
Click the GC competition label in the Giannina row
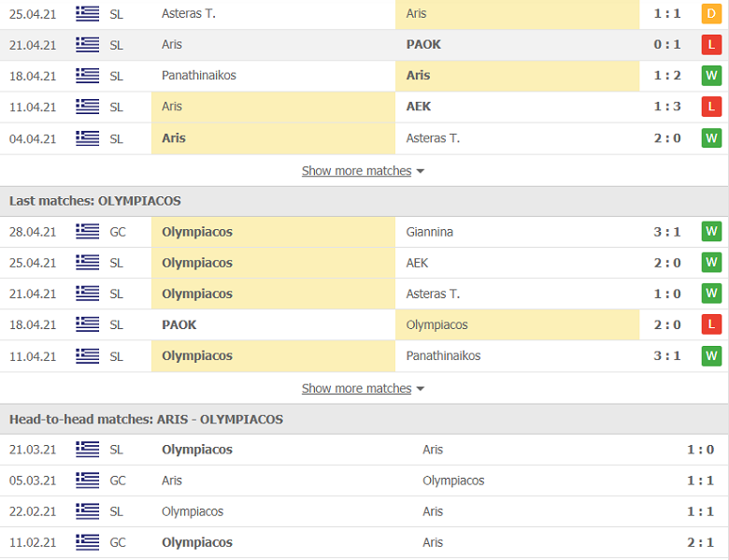point(118,232)
